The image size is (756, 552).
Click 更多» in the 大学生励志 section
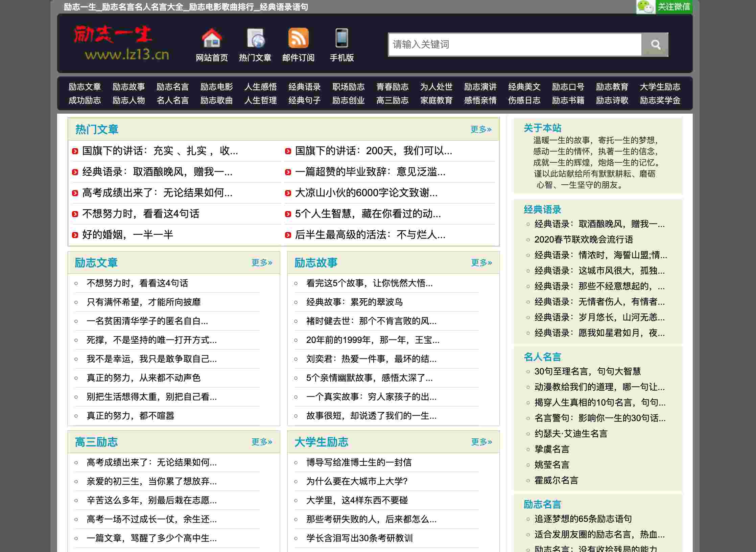[481, 442]
